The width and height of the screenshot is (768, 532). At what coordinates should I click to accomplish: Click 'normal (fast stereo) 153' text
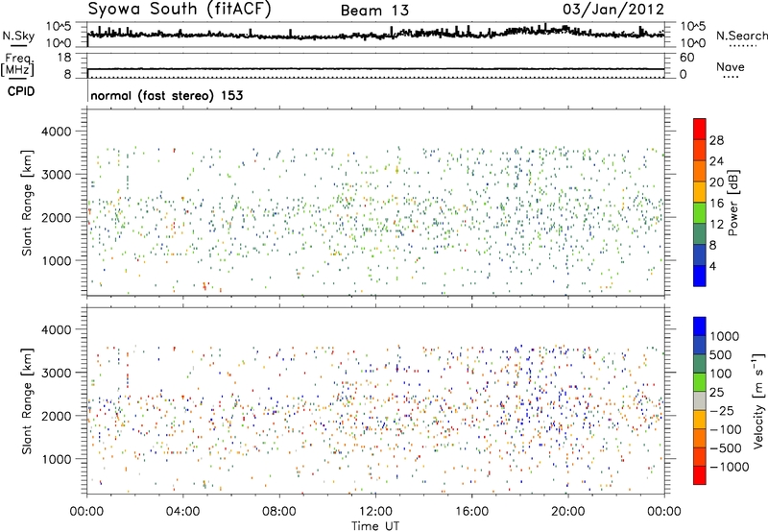(166, 95)
